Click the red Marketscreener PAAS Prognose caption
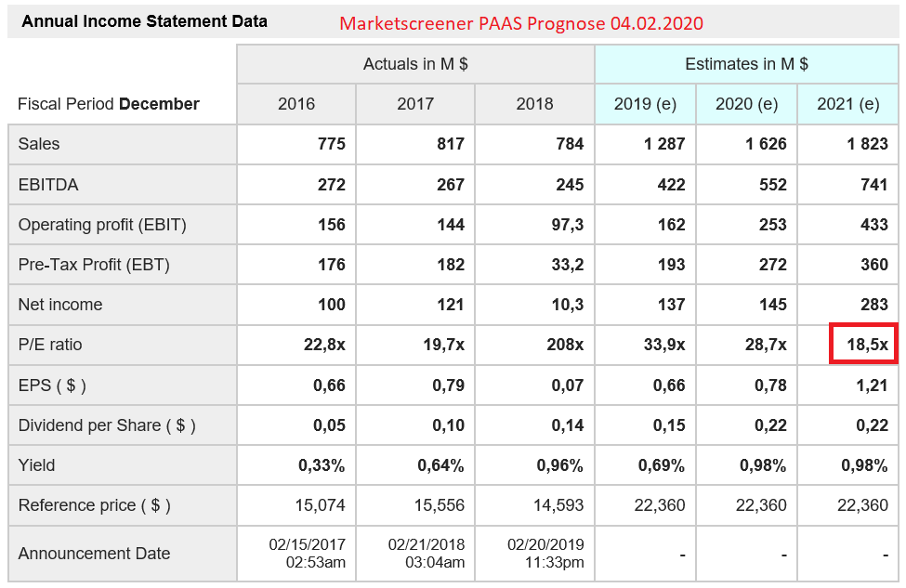 pos(521,23)
